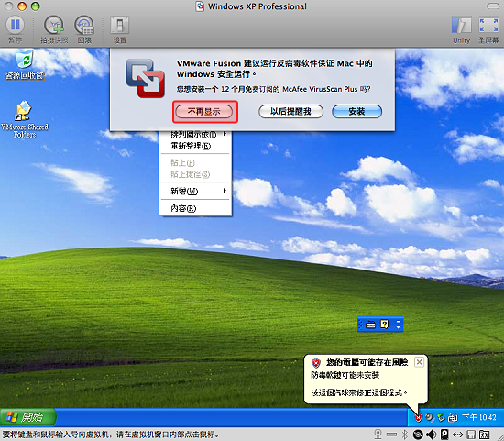Click the balloon text 防毒軟體可能未安裝
The image size is (504, 441).
345,375
